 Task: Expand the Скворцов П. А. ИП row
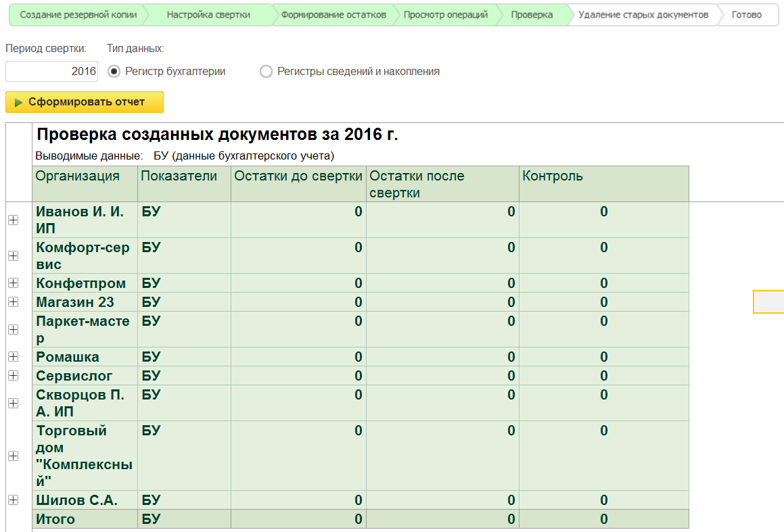coord(13,403)
